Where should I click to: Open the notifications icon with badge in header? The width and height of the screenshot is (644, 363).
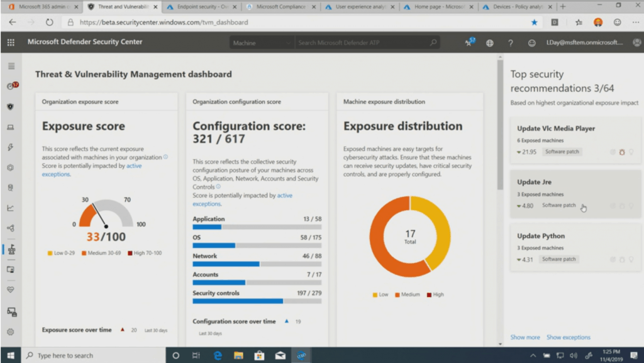tap(469, 42)
